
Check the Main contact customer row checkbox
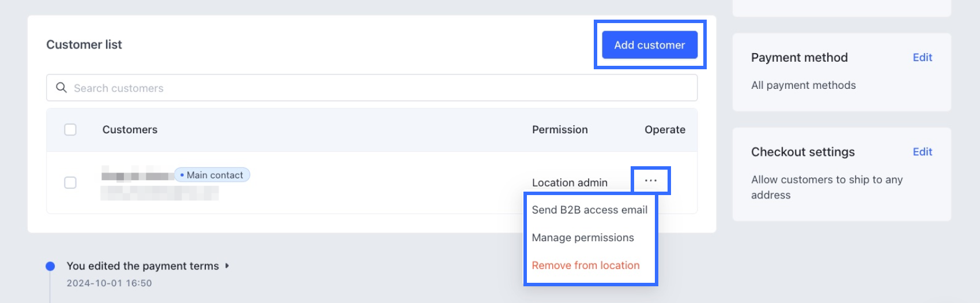coord(70,183)
